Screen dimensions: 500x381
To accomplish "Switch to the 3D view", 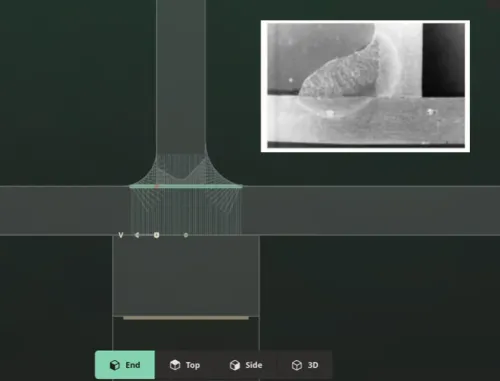I will click(305, 365).
